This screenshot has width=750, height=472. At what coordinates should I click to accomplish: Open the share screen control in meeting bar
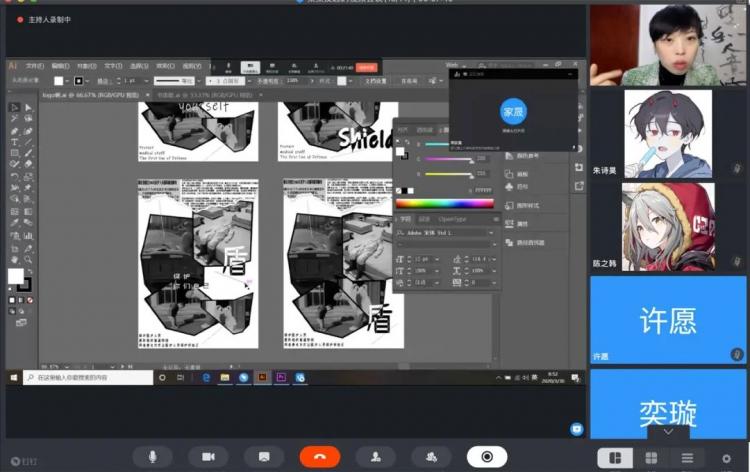tap(264, 457)
